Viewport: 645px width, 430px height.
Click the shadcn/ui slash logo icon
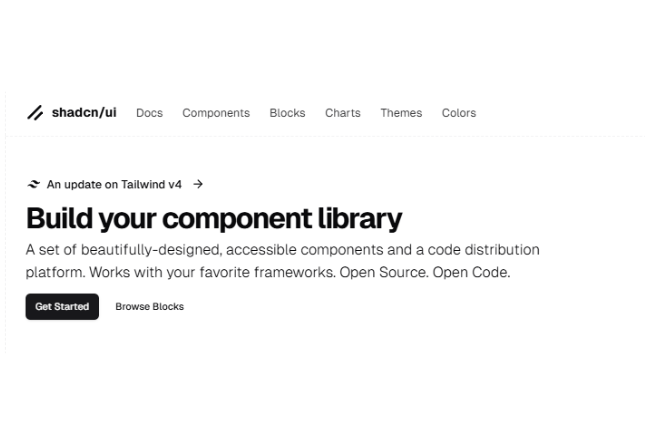35,113
